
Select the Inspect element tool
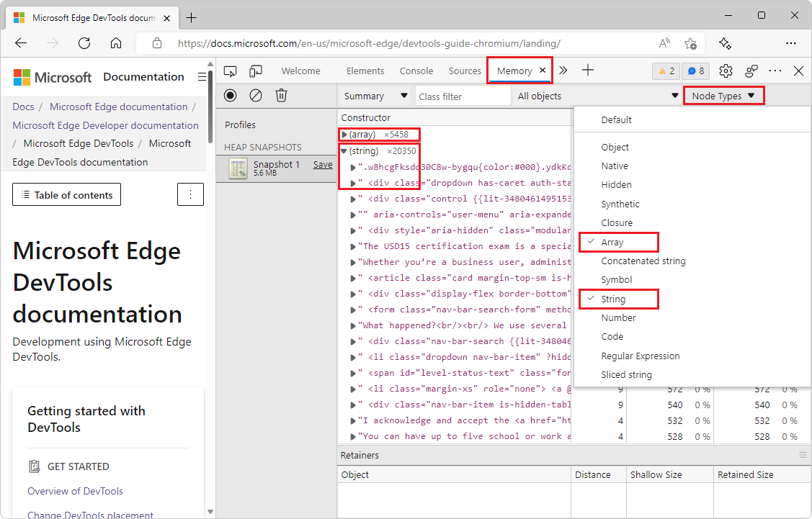(x=231, y=71)
